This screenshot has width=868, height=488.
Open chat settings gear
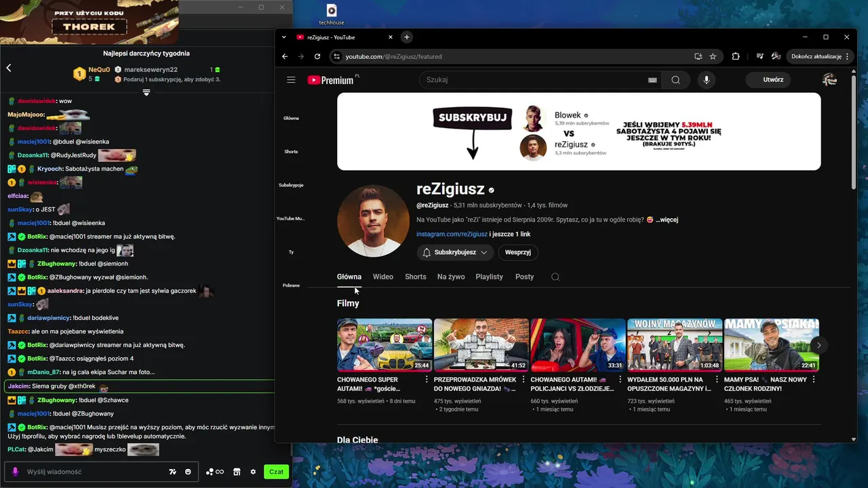coord(253,472)
